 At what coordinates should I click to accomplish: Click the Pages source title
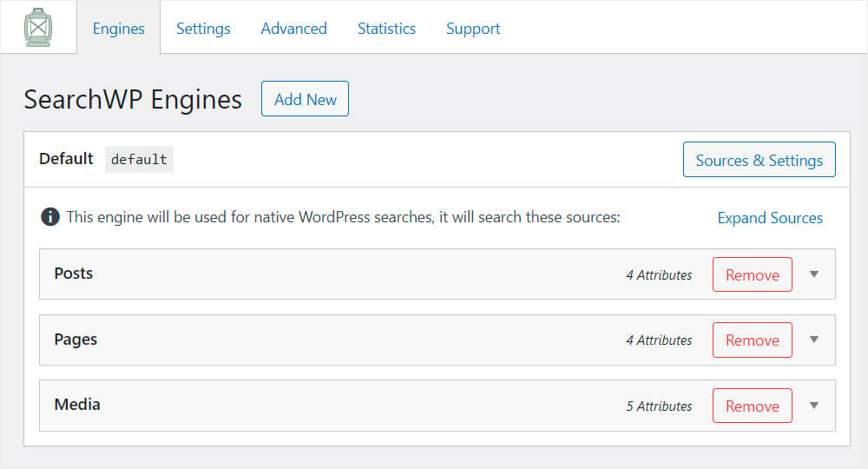click(76, 340)
